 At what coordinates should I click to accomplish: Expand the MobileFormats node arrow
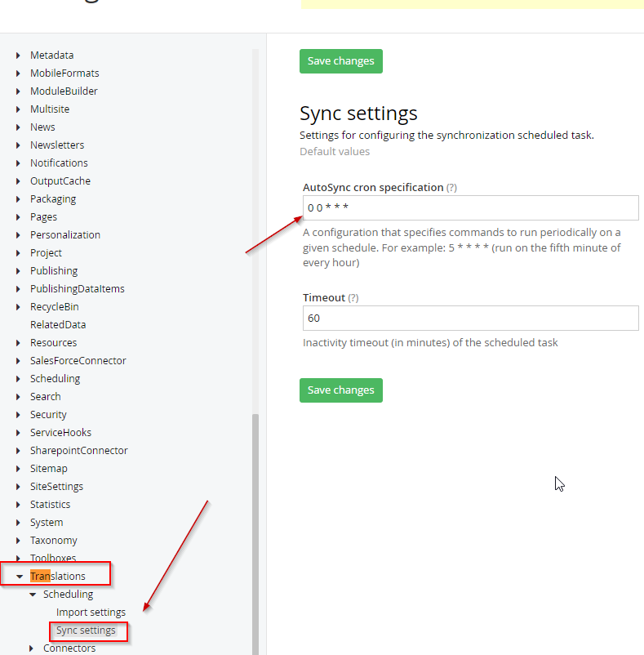click(18, 74)
